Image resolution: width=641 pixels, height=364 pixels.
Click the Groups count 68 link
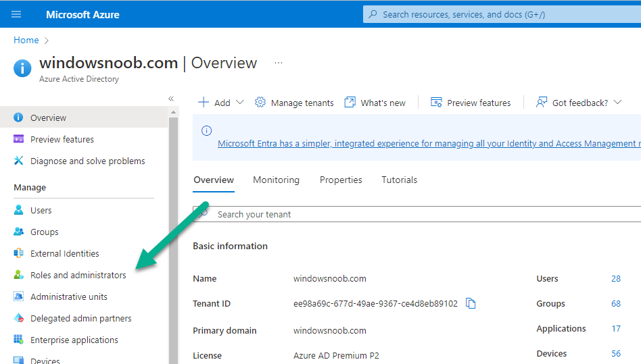click(616, 304)
